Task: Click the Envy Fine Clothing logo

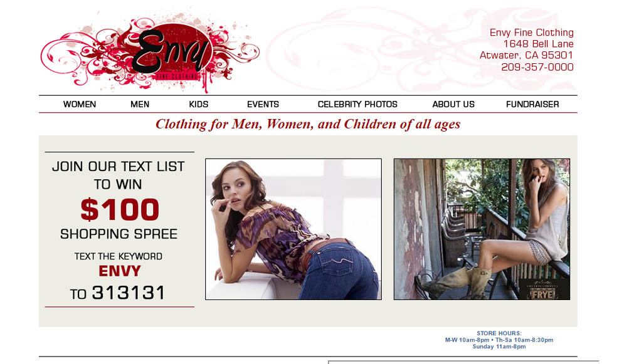Action: pyautogui.click(x=150, y=53)
